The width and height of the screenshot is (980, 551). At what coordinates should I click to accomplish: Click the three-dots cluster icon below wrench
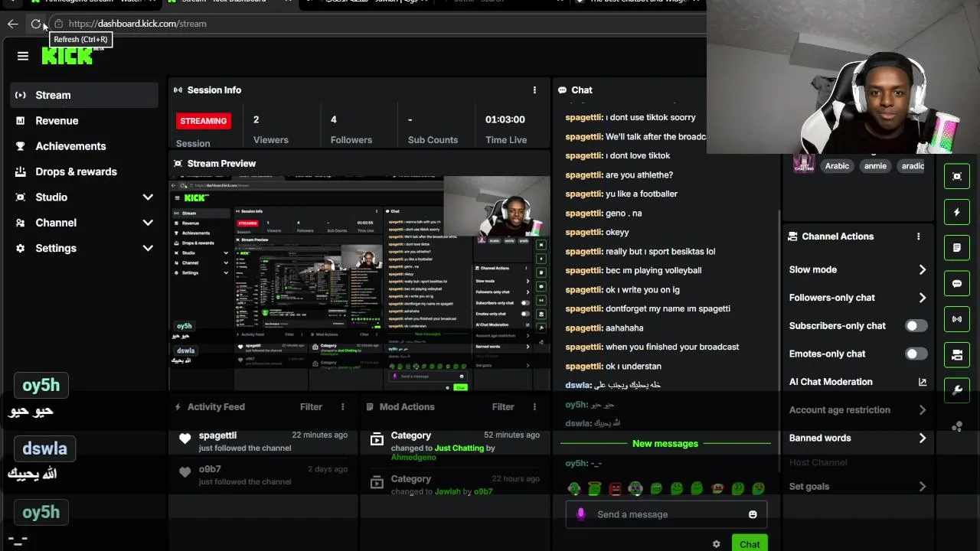pyautogui.click(x=957, y=426)
